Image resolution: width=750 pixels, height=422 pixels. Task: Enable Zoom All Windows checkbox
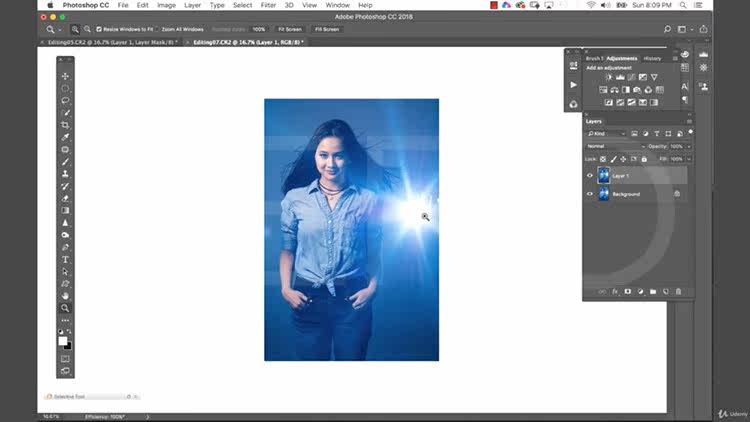point(157,29)
